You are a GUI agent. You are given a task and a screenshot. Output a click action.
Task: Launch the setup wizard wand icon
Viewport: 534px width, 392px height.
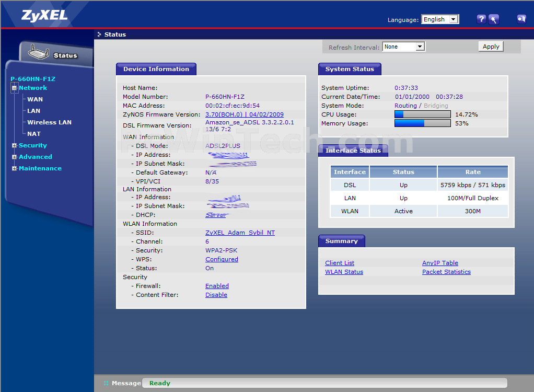pos(493,19)
